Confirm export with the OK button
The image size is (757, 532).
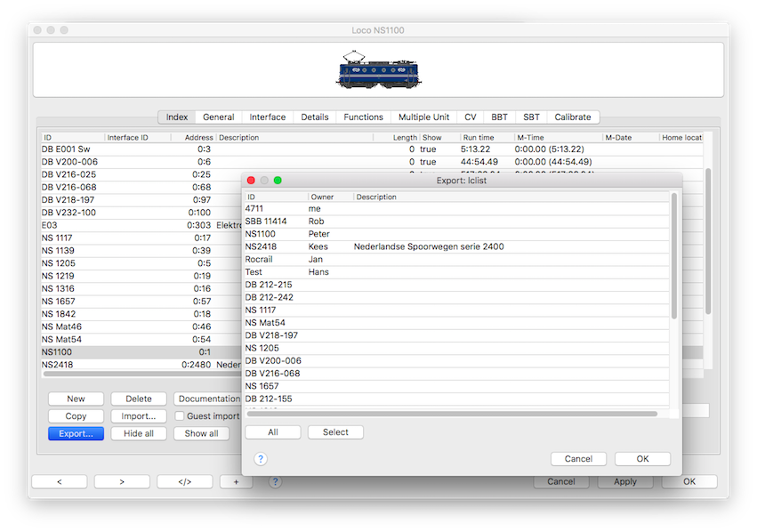[x=642, y=459]
